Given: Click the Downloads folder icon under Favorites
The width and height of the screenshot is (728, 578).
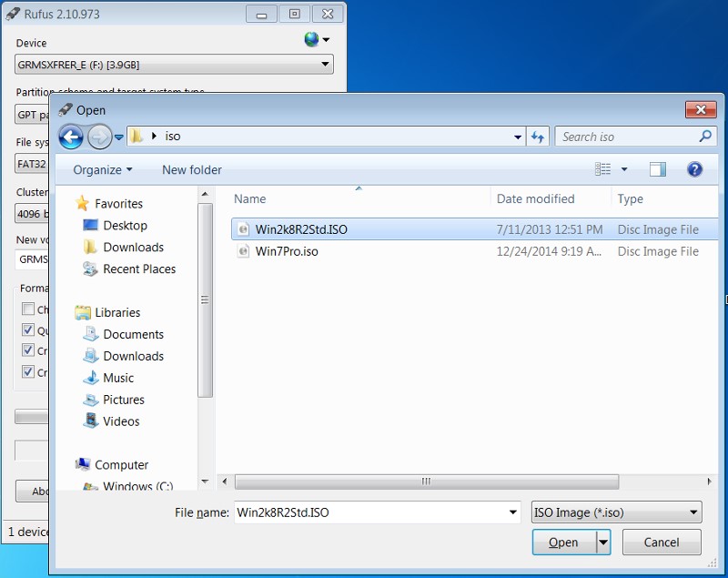Looking at the screenshot, I should coord(89,247).
